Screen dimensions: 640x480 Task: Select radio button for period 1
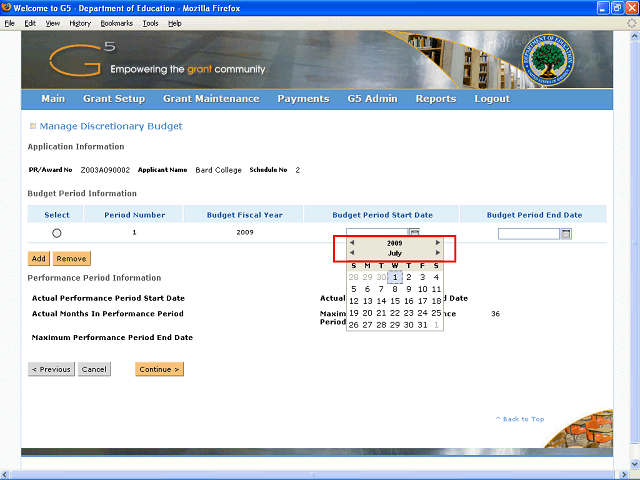click(57, 233)
